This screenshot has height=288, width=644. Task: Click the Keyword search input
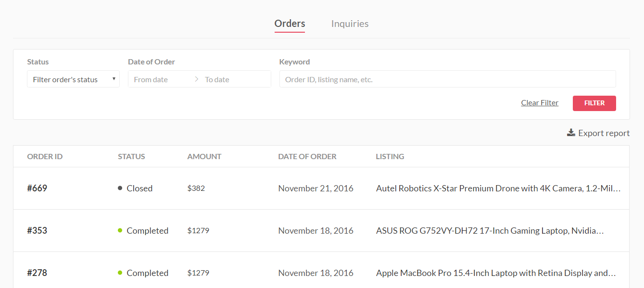(447, 79)
